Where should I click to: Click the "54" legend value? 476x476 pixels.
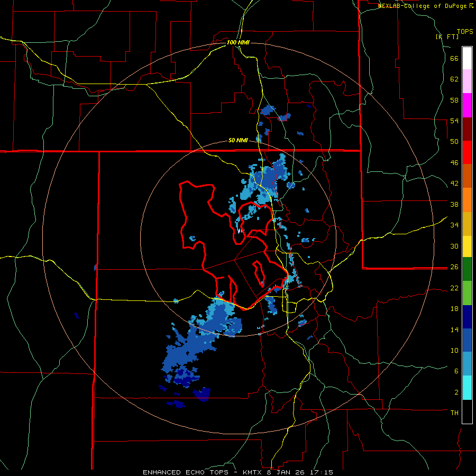454,121
